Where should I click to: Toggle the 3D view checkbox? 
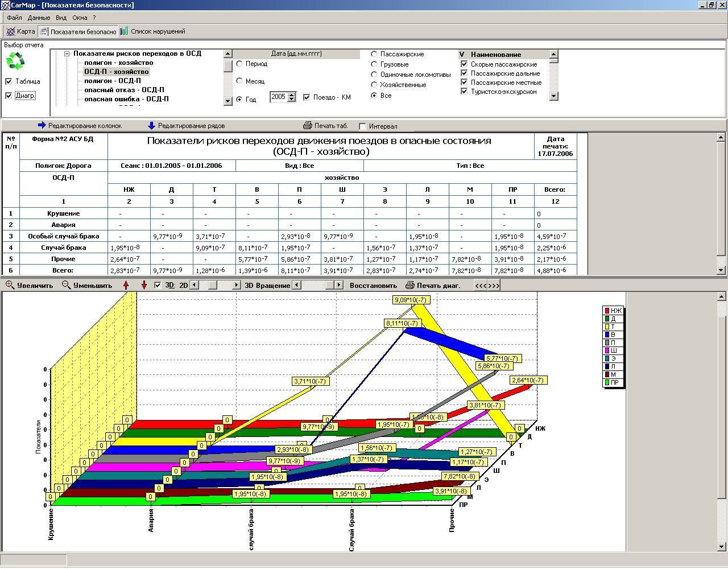pyautogui.click(x=158, y=285)
